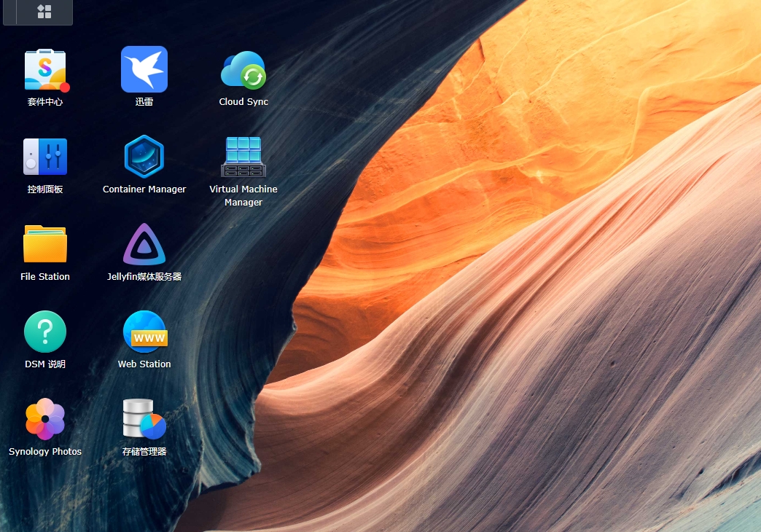Open the File Station folder icon

click(45, 243)
